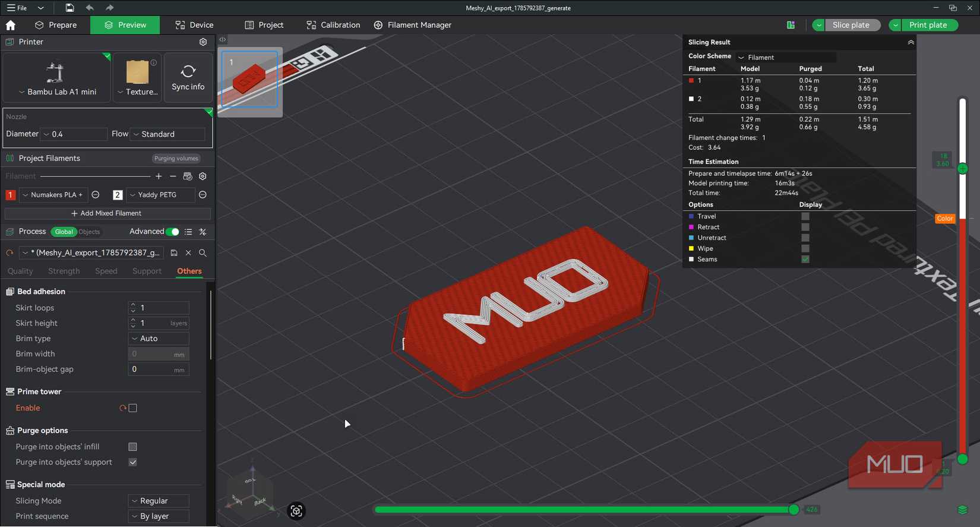Open the Calibration tab
The image size is (980, 527).
[333, 25]
